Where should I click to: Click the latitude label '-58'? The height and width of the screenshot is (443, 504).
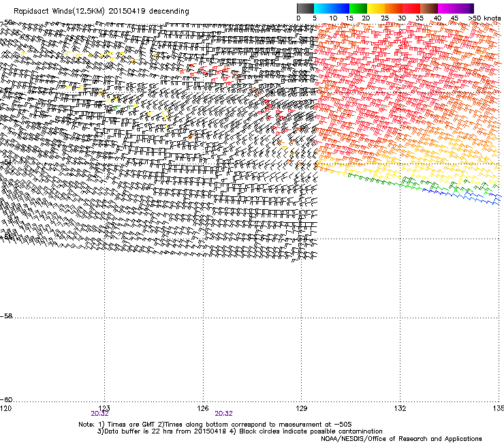coord(6,316)
